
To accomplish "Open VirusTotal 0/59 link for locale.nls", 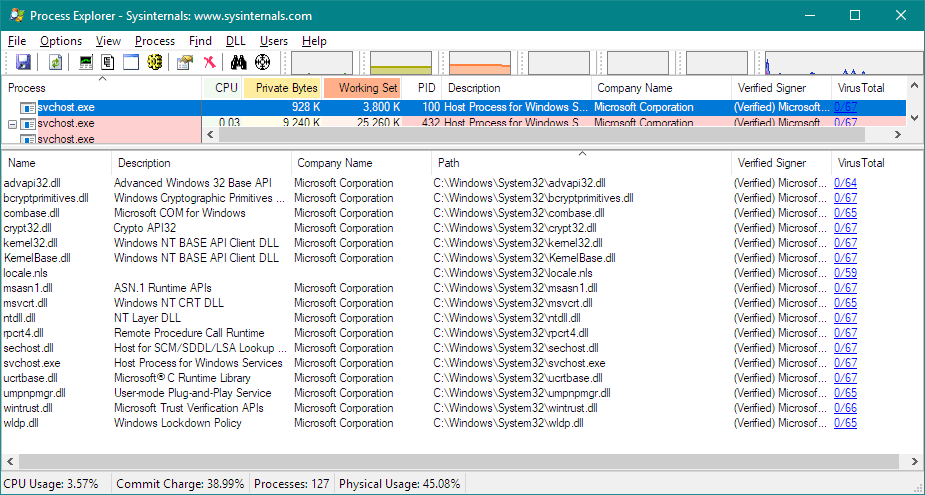I will (x=845, y=273).
